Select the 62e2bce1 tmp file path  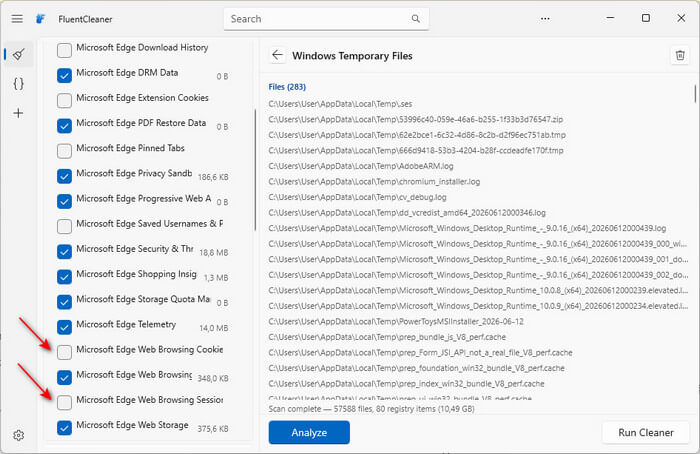click(417, 135)
